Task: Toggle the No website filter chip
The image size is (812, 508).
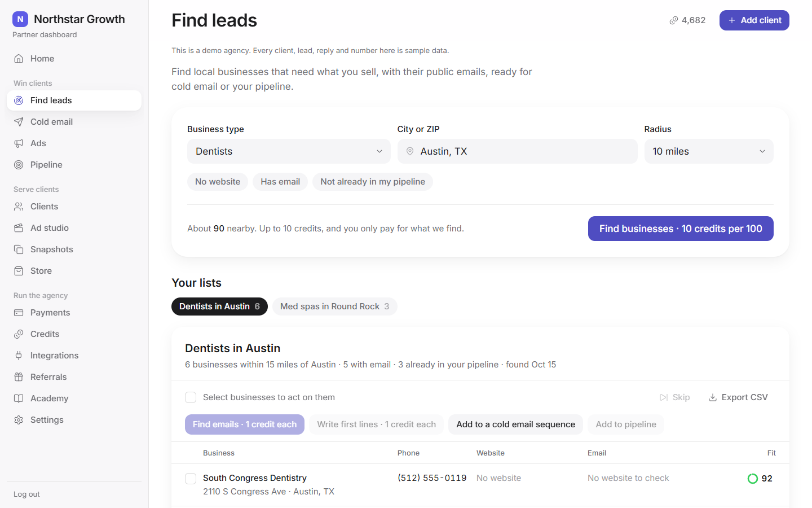Action: pyautogui.click(x=218, y=182)
